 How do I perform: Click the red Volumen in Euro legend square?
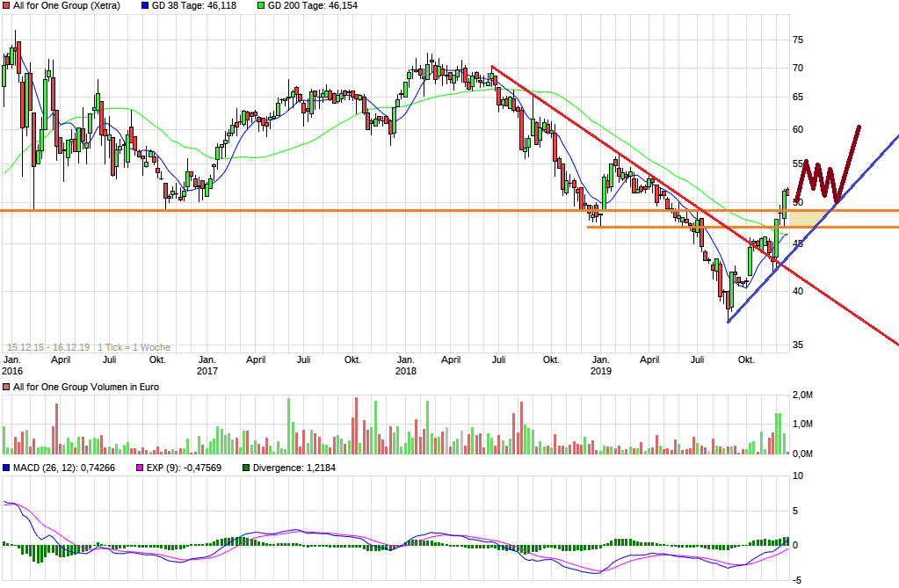(6, 387)
